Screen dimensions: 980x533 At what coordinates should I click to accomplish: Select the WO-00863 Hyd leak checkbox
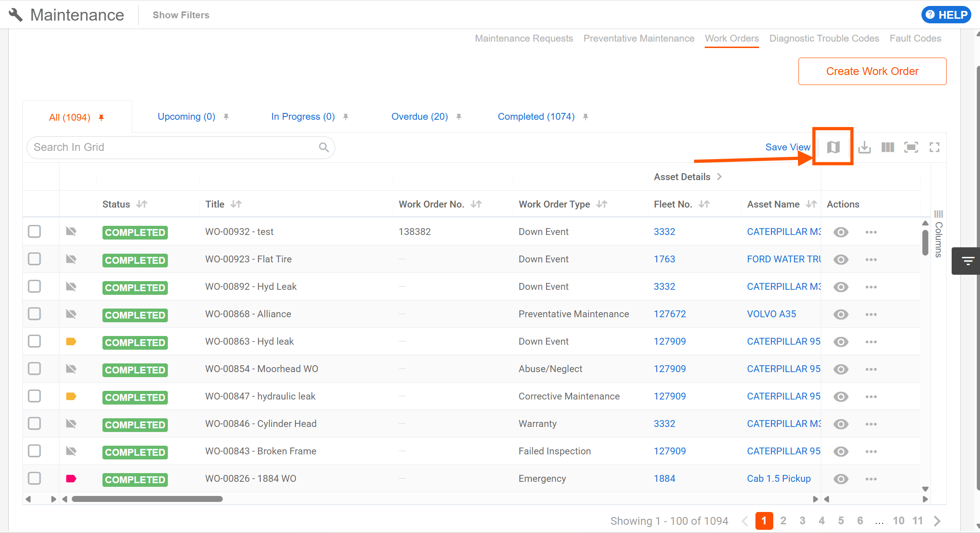click(x=34, y=341)
